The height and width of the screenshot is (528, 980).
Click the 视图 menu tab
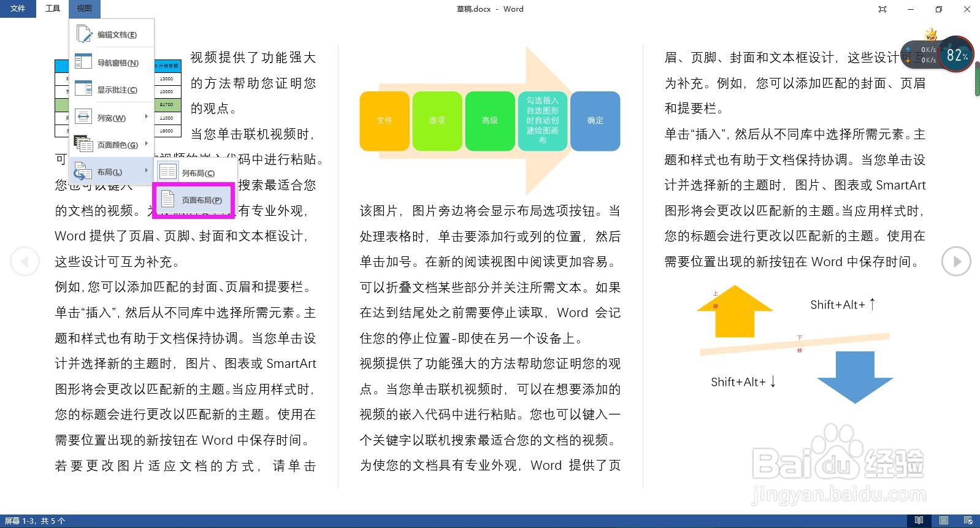click(84, 9)
